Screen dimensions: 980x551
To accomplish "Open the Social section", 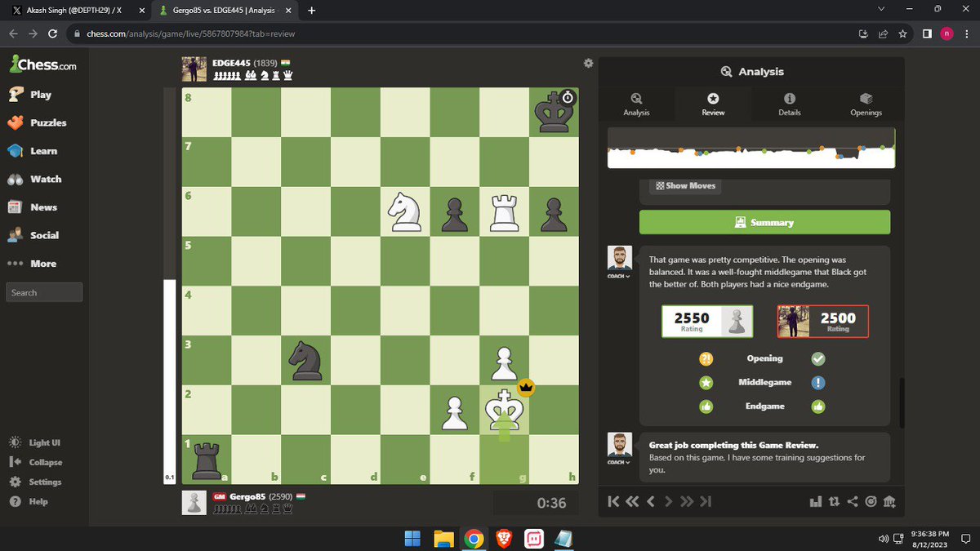I will [34, 235].
